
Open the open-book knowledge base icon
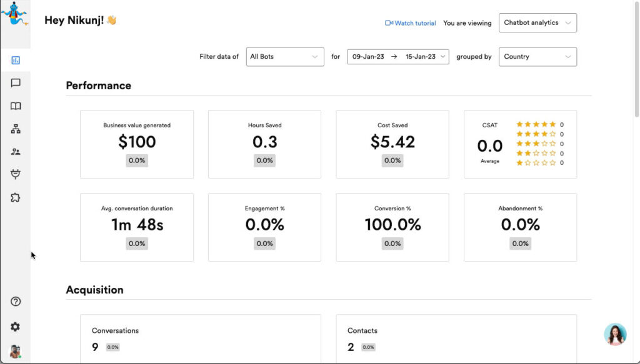point(16,106)
